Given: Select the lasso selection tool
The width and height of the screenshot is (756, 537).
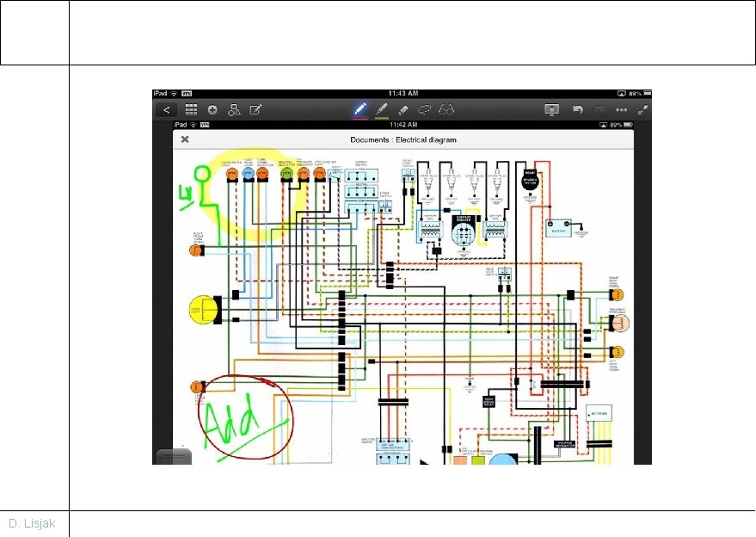Looking at the screenshot, I should [424, 110].
